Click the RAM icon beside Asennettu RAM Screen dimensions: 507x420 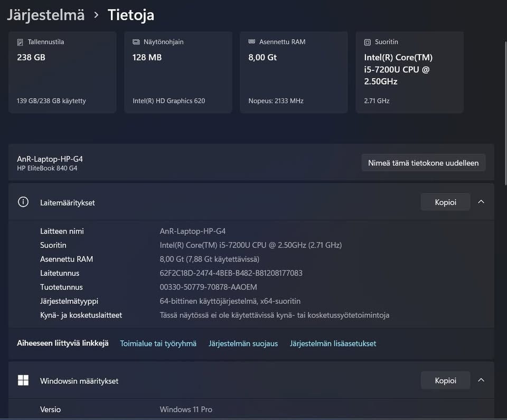(x=251, y=42)
